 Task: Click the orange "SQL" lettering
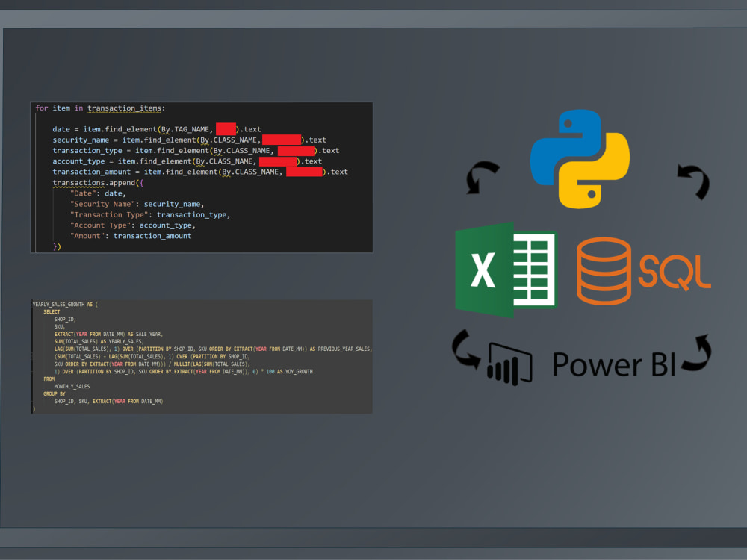click(675, 273)
